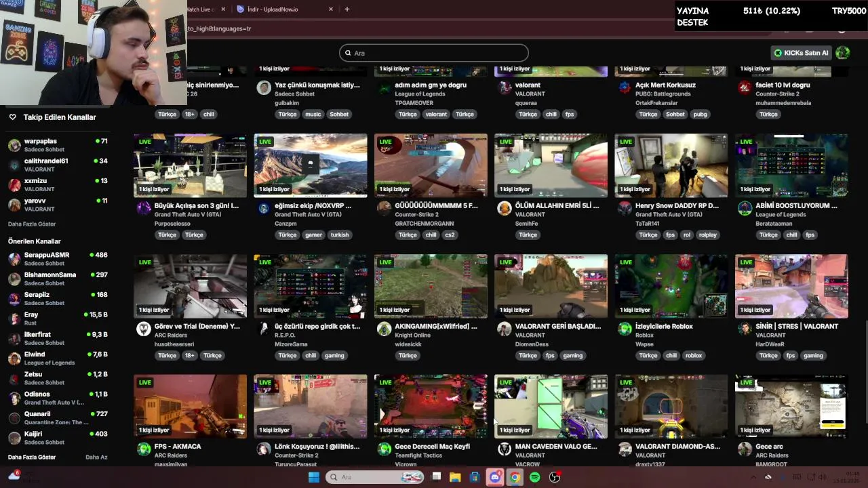
Task: Click the rolplay tag under Henry Snow stream
Action: coord(708,235)
